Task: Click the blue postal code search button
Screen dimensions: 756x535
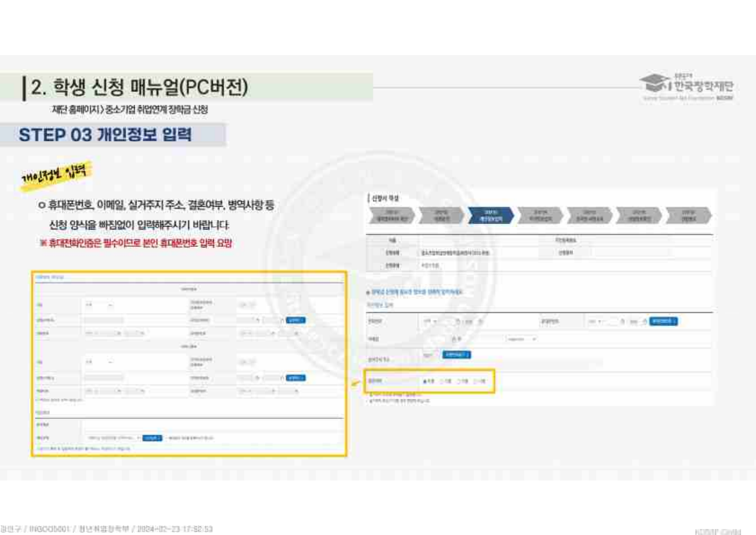Action: click(456, 355)
